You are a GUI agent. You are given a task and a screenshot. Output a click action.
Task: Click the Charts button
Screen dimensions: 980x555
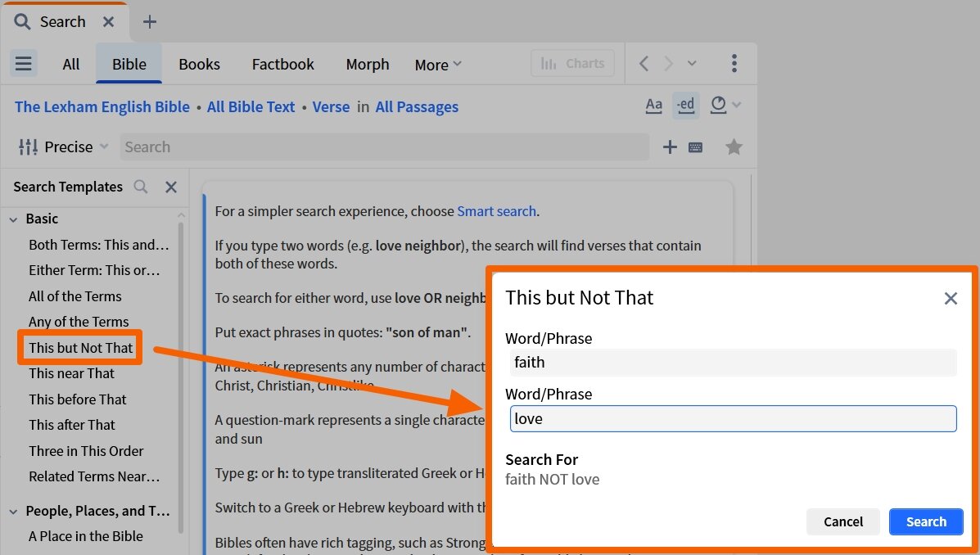tap(572, 64)
